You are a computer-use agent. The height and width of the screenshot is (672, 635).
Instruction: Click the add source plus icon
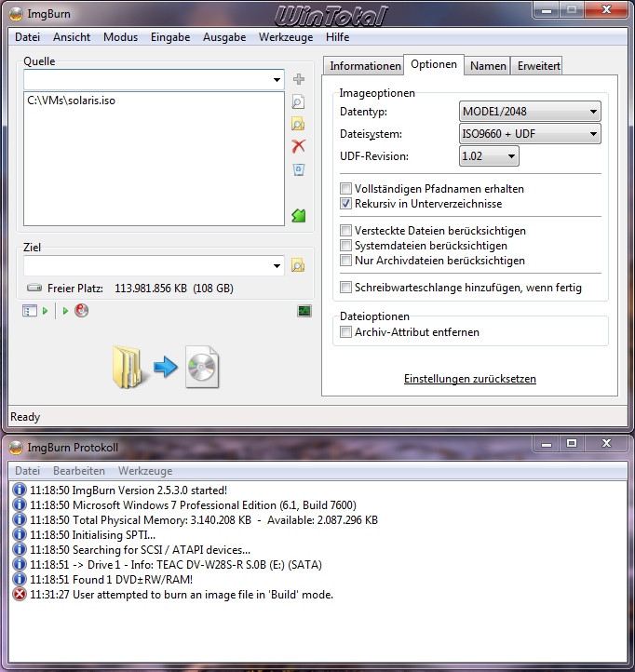pyautogui.click(x=299, y=79)
